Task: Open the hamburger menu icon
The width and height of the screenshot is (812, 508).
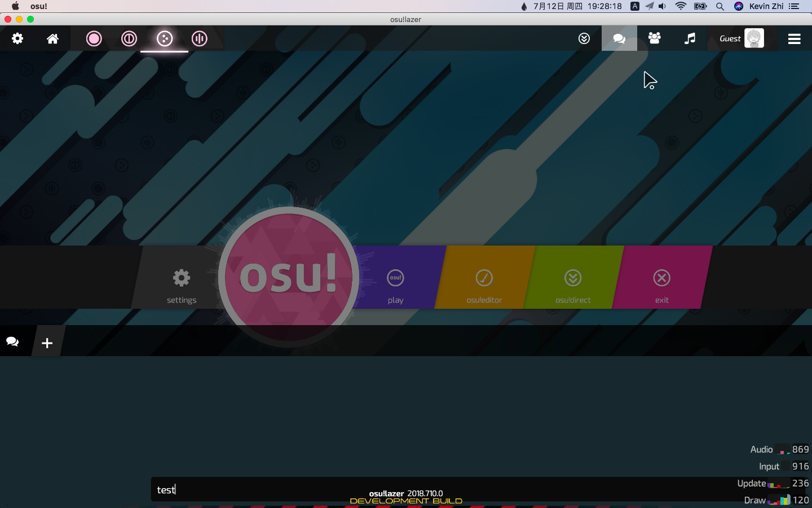Action: pos(794,38)
